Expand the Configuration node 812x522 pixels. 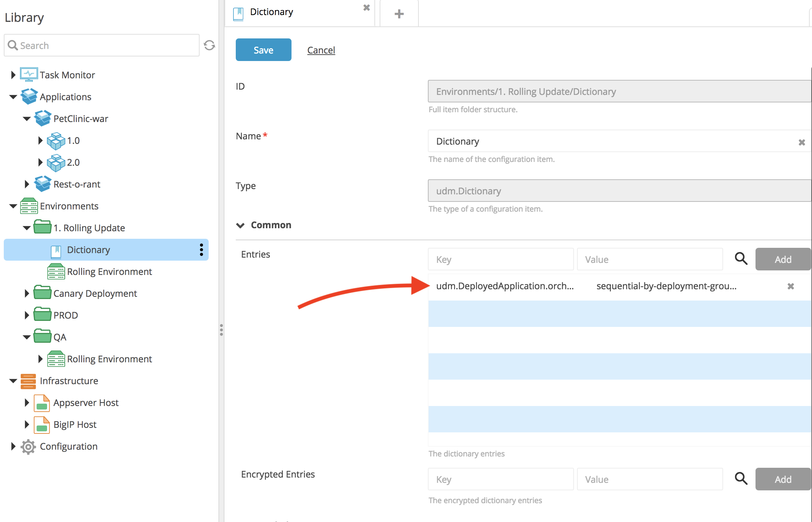click(x=13, y=446)
